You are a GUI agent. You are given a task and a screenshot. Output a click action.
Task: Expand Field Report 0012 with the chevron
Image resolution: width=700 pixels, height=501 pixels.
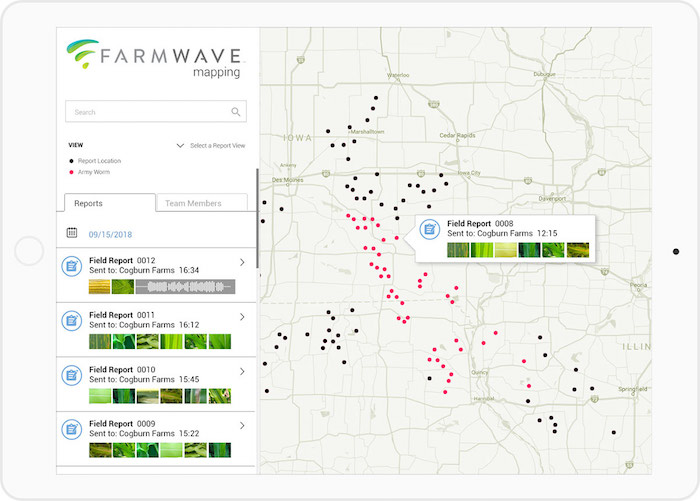pyautogui.click(x=242, y=263)
